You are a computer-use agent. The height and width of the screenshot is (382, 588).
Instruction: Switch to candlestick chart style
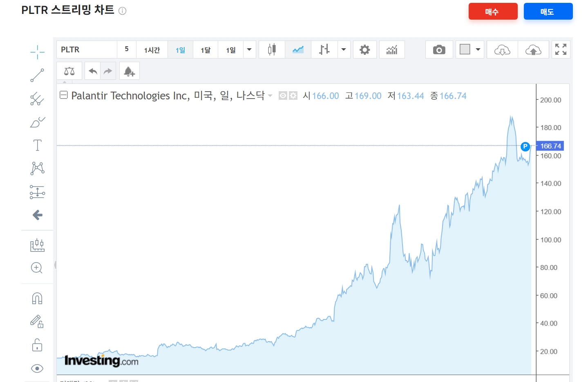tap(272, 49)
